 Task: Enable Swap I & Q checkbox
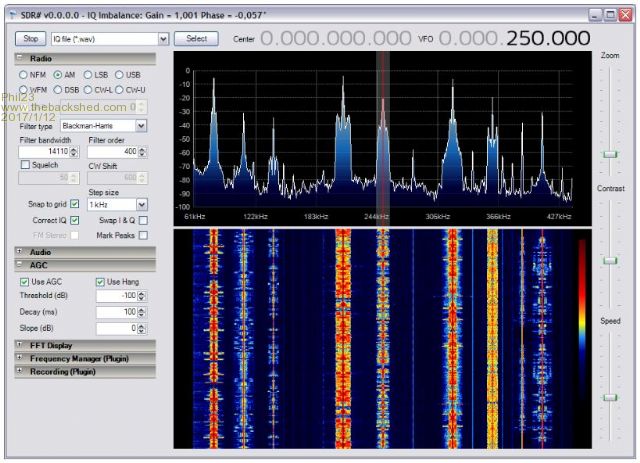click(x=143, y=220)
